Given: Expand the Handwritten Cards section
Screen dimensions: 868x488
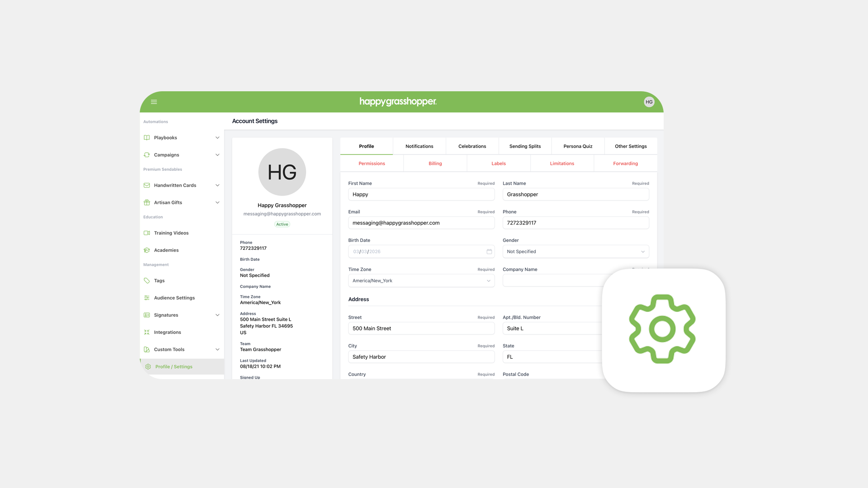Looking at the screenshot, I should pyautogui.click(x=217, y=185).
